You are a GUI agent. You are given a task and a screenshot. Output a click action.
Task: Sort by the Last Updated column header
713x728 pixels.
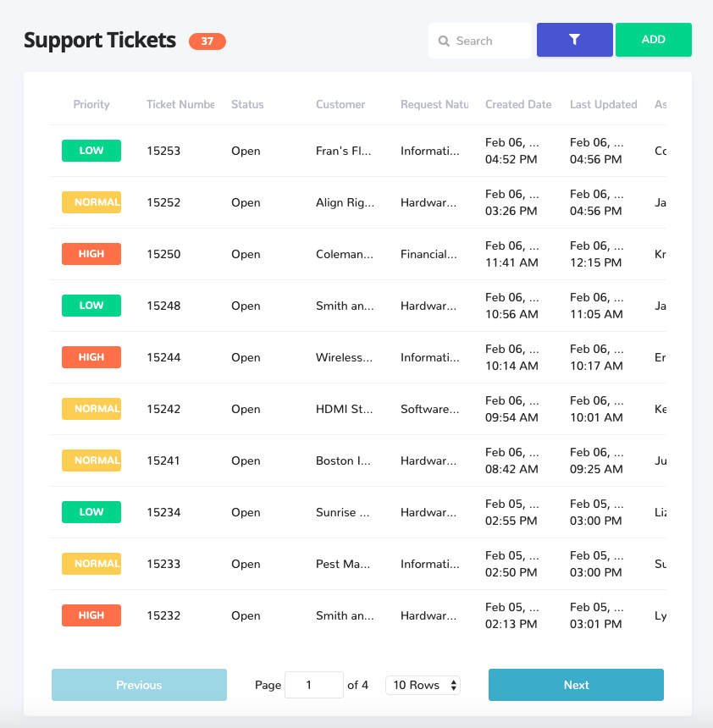pyautogui.click(x=604, y=104)
